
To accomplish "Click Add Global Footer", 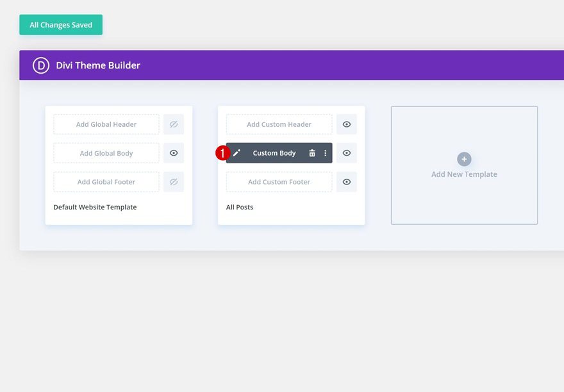I will point(105,181).
